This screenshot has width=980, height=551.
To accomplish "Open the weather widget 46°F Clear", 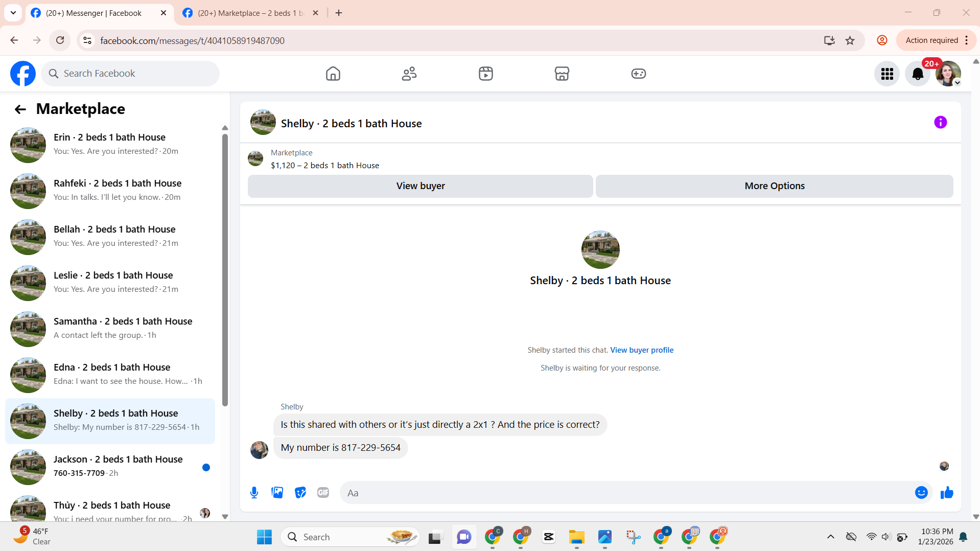I will (32, 537).
